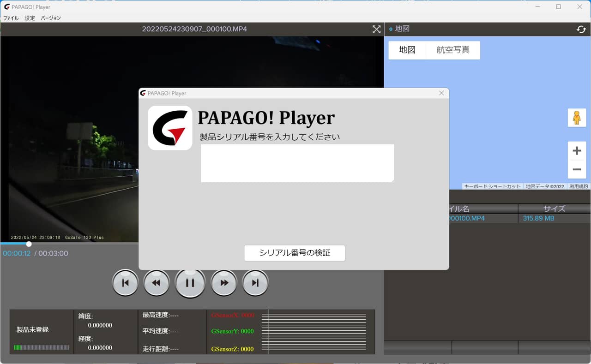Pause the video playback
Viewport: 591px width, 364px height.
click(x=190, y=283)
